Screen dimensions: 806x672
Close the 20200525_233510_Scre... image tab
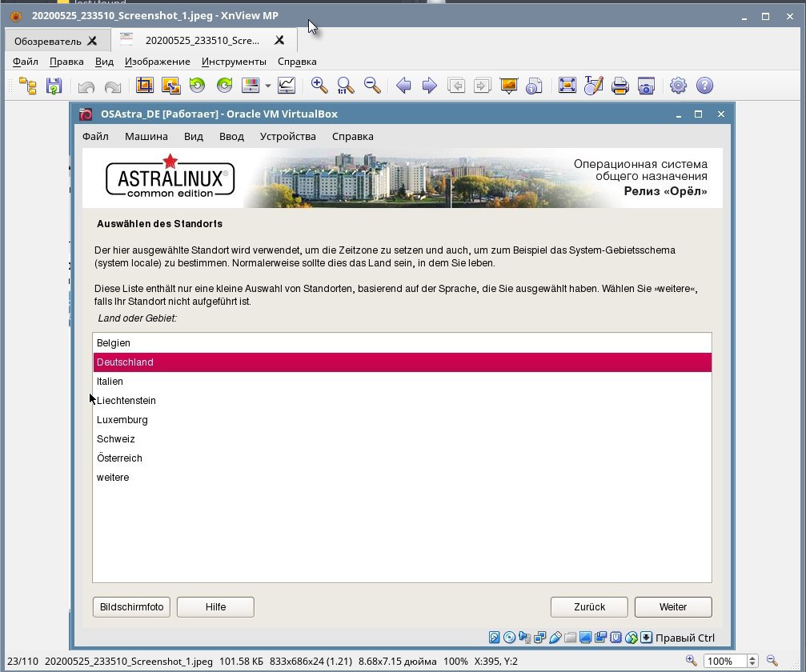(x=279, y=40)
